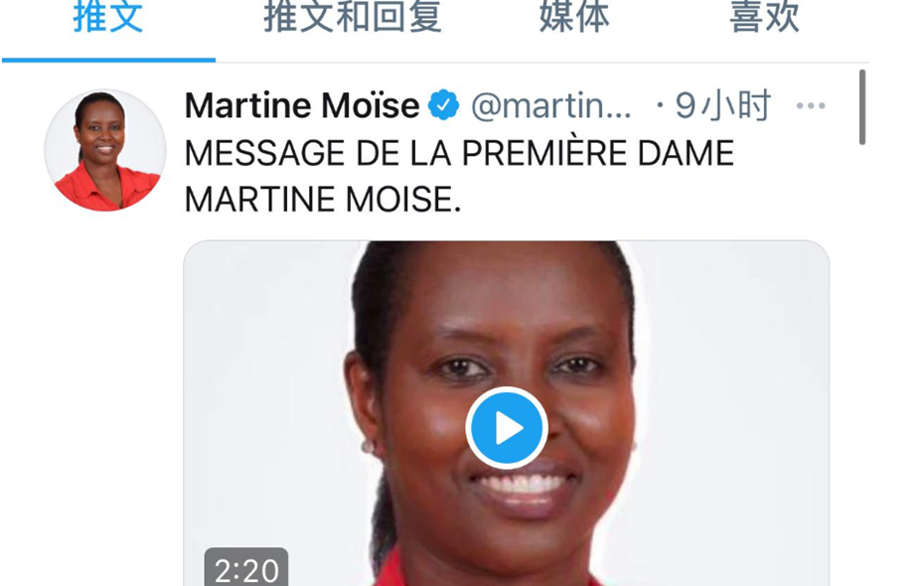Open Martine Moïse's round profile avatar
Viewport: 924px width, 586px height.
pos(105,150)
